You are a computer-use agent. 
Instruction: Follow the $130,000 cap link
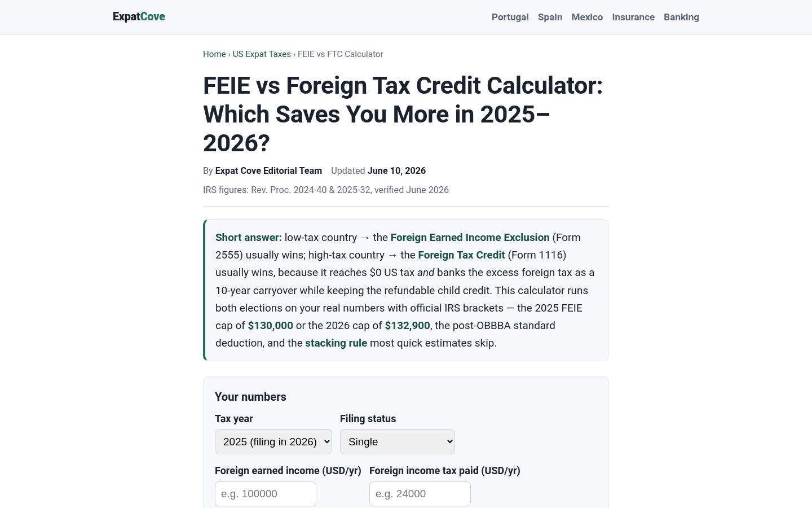[271, 326]
